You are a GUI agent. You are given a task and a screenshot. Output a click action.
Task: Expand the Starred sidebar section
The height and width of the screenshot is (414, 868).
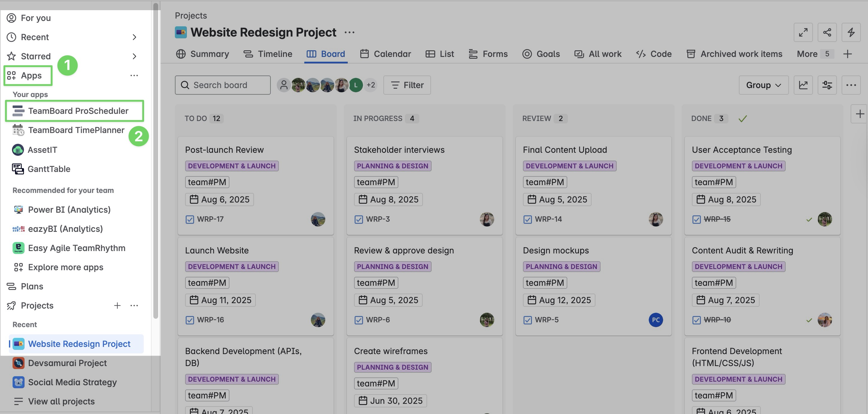[134, 56]
